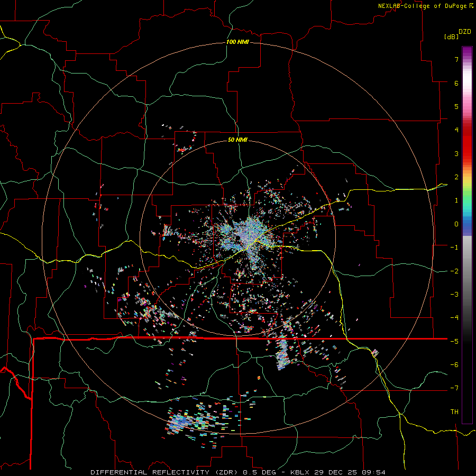This screenshot has height=476, width=476.
Task: Click the "5" value on the color scale
Action: click(x=456, y=106)
